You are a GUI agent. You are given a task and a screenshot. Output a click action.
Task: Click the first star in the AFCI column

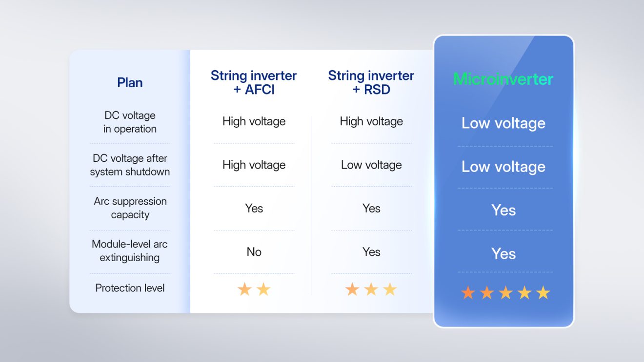point(244,289)
